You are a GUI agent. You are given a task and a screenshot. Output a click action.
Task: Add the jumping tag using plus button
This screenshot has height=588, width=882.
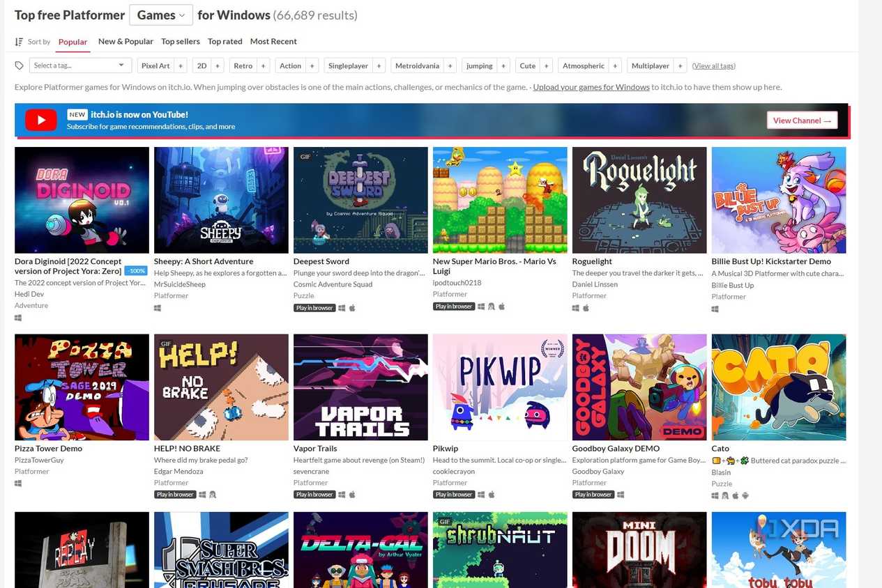pos(503,65)
